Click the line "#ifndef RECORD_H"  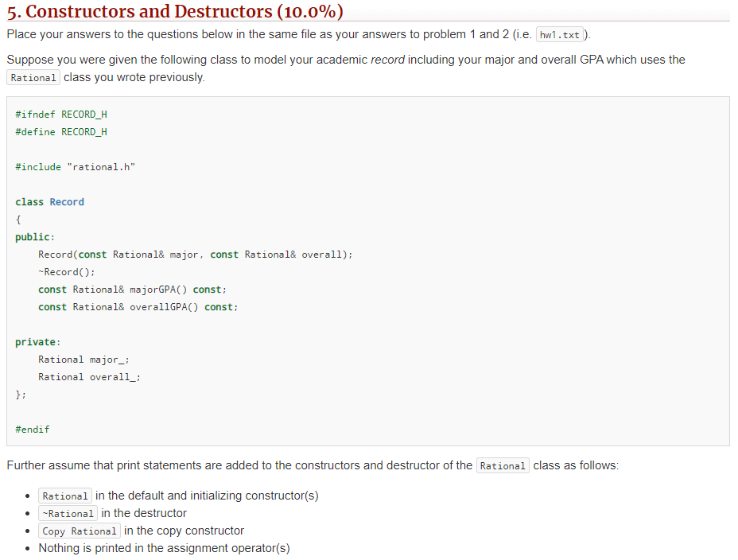click(x=61, y=115)
